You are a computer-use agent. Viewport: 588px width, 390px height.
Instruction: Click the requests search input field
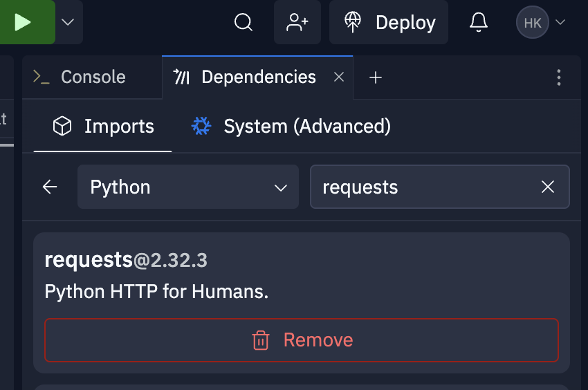[x=440, y=187]
